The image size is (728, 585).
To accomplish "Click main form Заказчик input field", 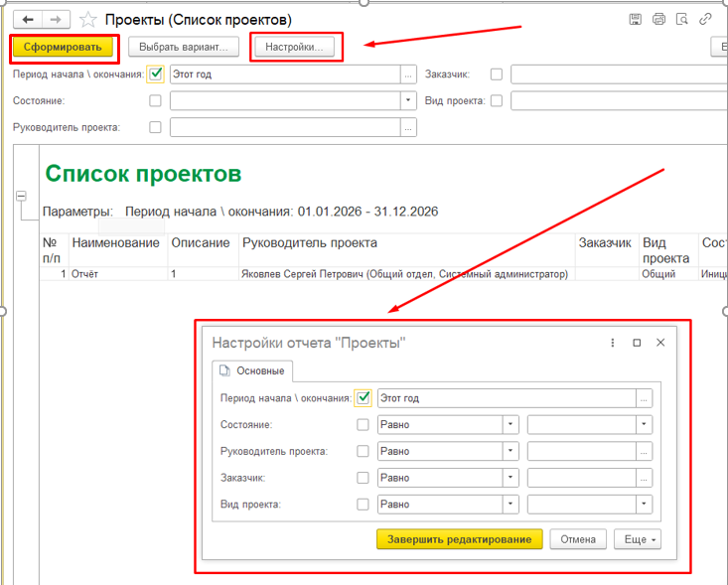I will [x=619, y=74].
